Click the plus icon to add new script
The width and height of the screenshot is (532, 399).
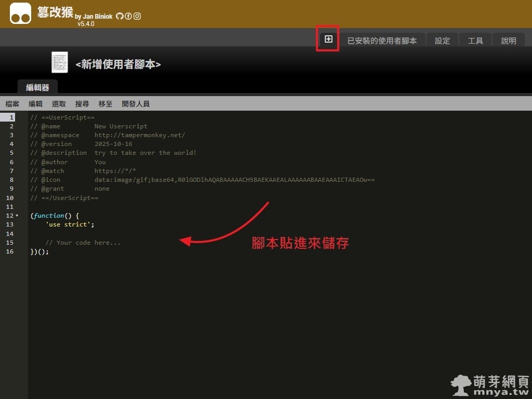pyautogui.click(x=328, y=39)
